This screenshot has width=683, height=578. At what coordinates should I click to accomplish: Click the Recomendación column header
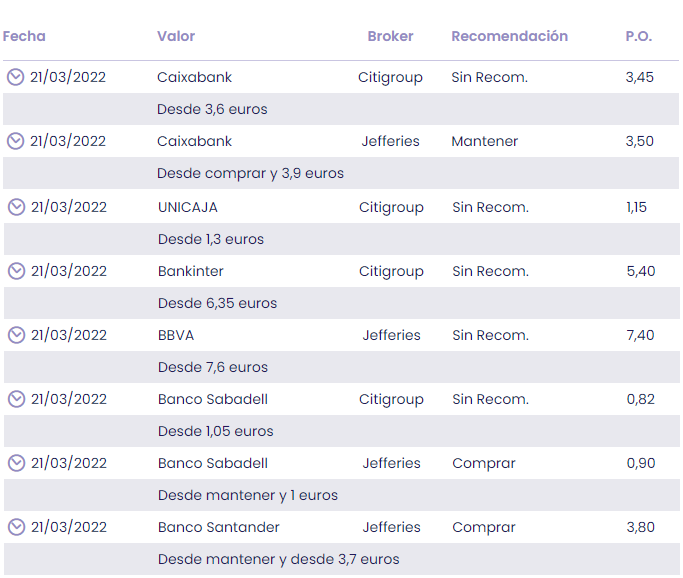pyautogui.click(x=509, y=36)
